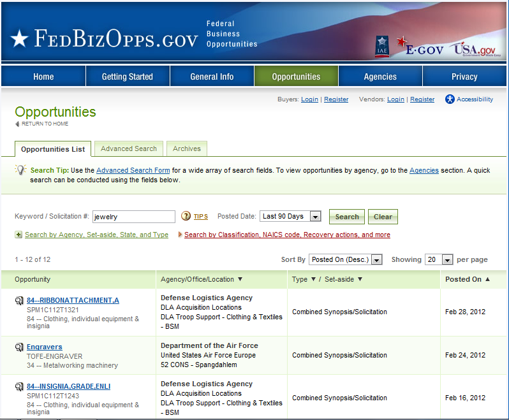Image resolution: width=509 pixels, height=420 pixels.
Task: Open the Sort By dropdown
Action: point(345,259)
